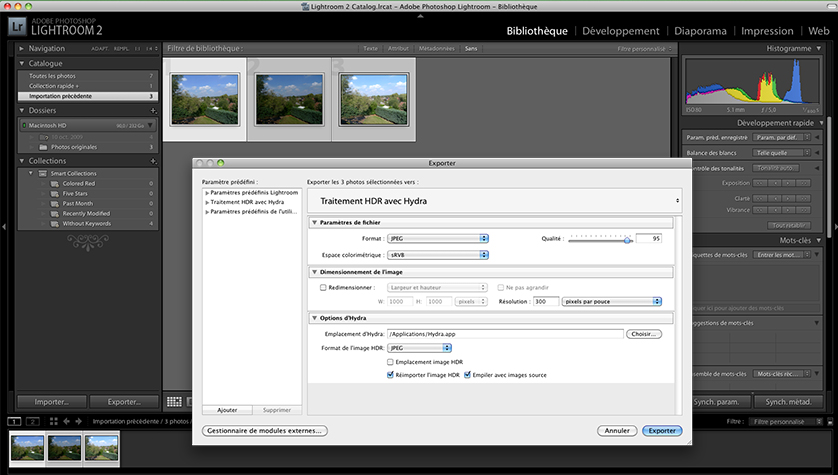
Task: Click the Without Keywords collection icon
Action: (x=55, y=224)
